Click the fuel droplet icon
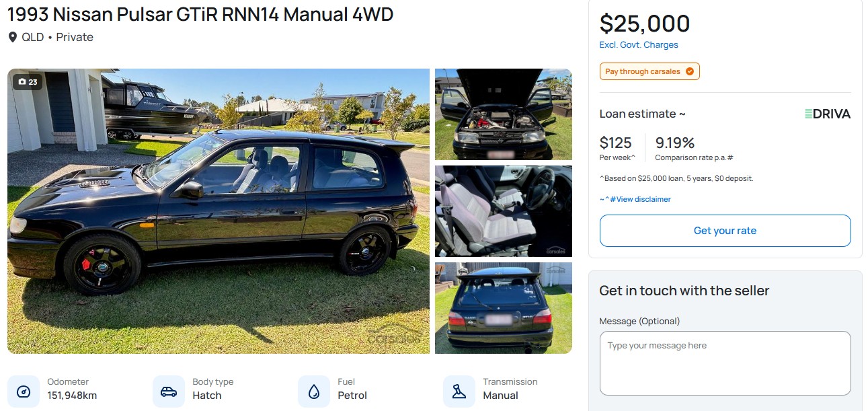868x411 pixels. pos(313,391)
